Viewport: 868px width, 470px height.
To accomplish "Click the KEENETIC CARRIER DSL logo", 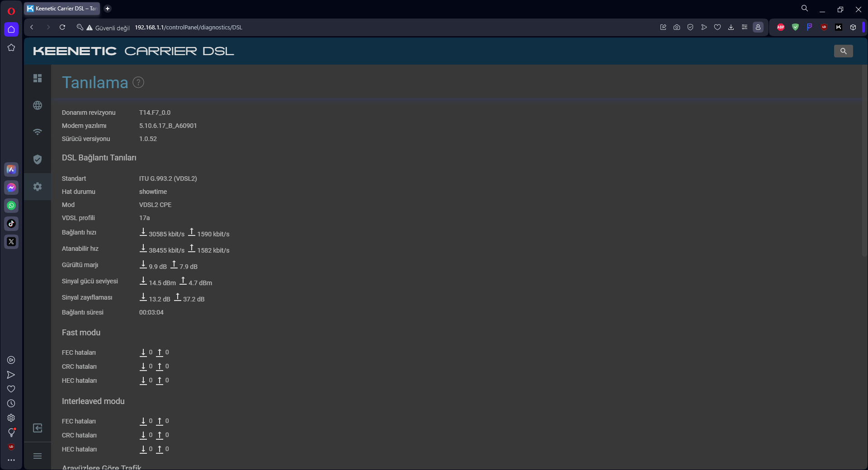I will pos(133,51).
